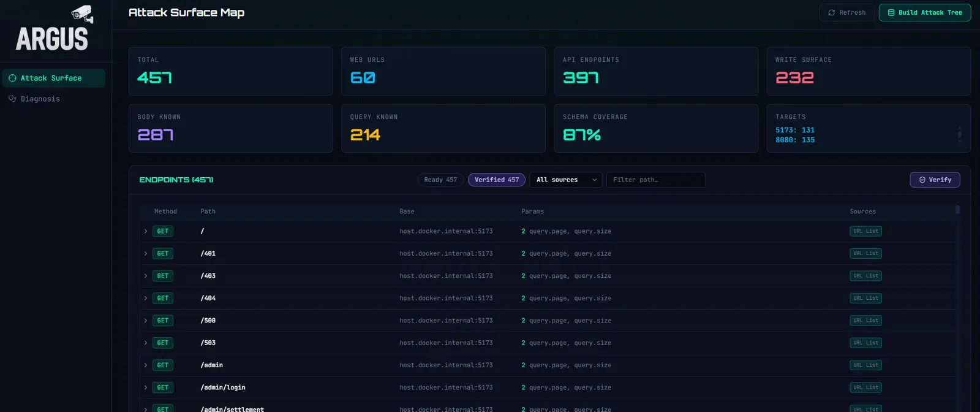Open the Attack Surface sidebar page
Image resolution: width=980 pixels, height=412 pixels.
(x=53, y=78)
